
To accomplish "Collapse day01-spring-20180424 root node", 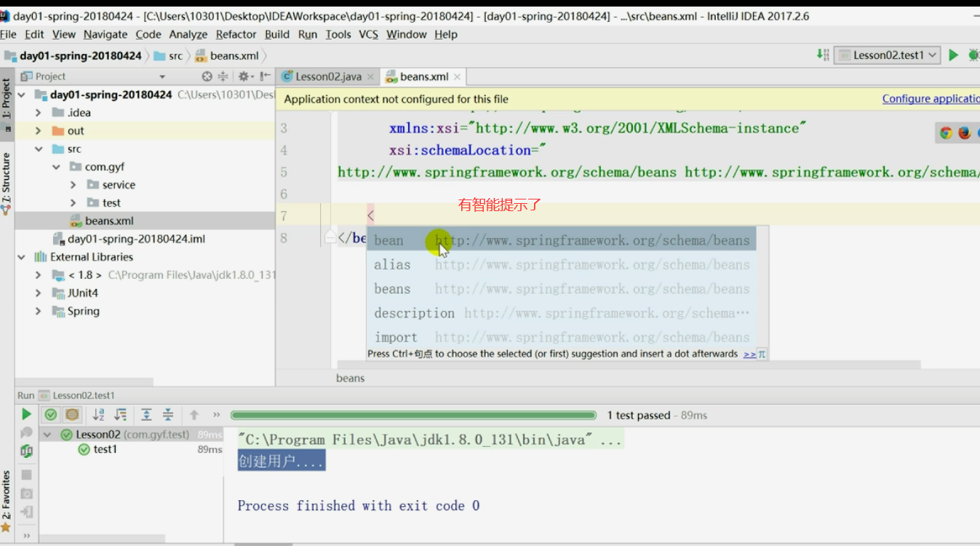I will tap(21, 95).
